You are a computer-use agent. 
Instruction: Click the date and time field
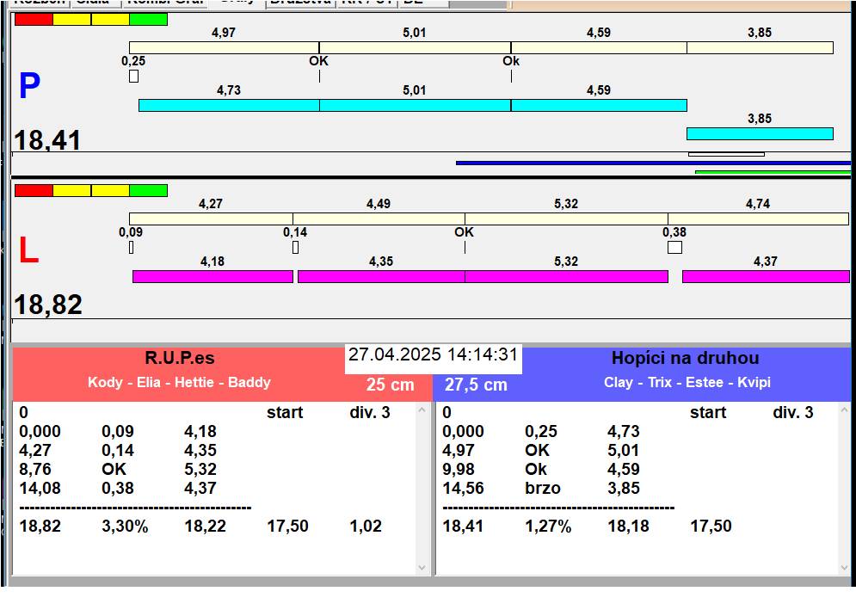click(x=433, y=355)
